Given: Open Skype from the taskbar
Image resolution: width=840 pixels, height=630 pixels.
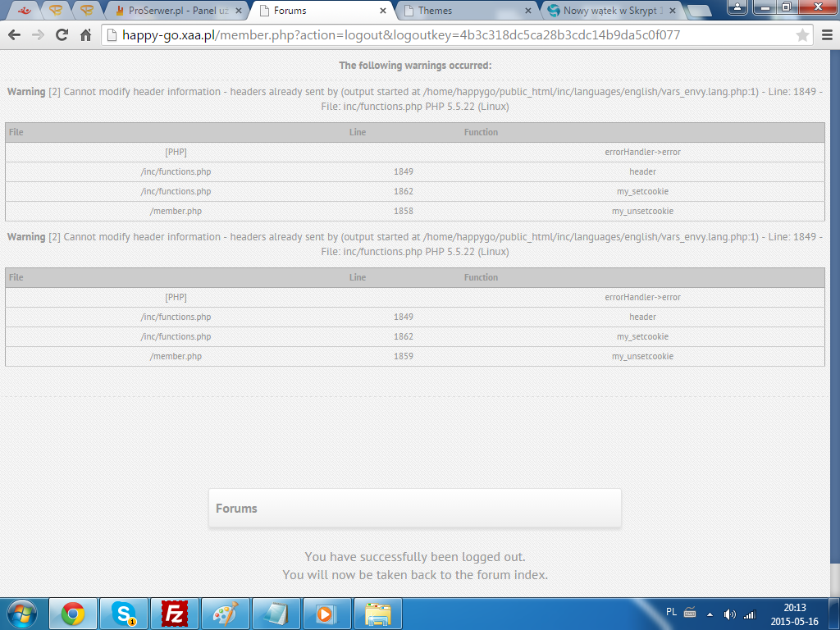Looking at the screenshot, I should point(124,614).
